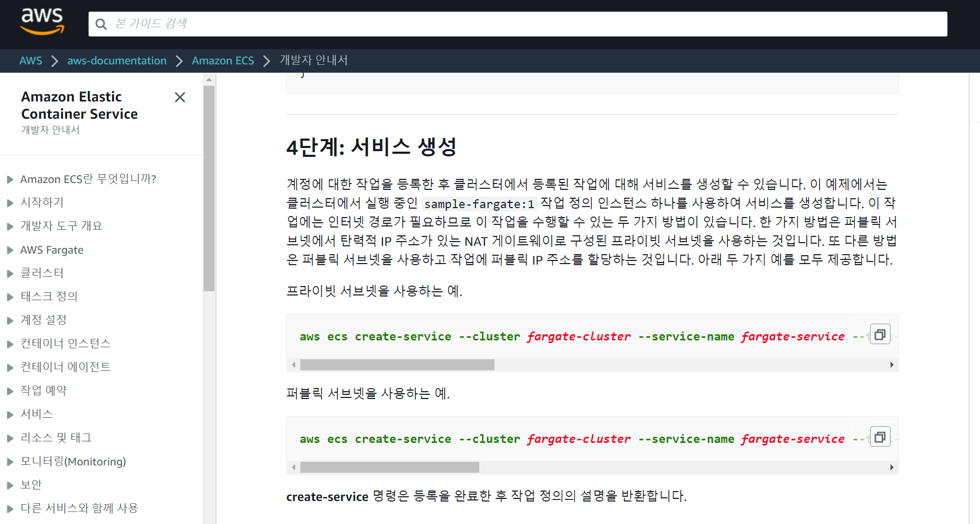Click the 프라이빗 서브넷을 사용하는 예 text

374,291
